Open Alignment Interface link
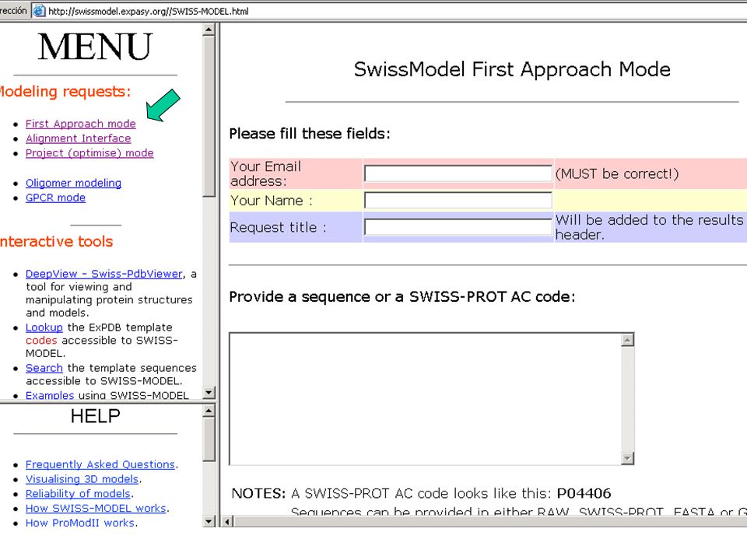The image size is (747, 560). (x=78, y=138)
